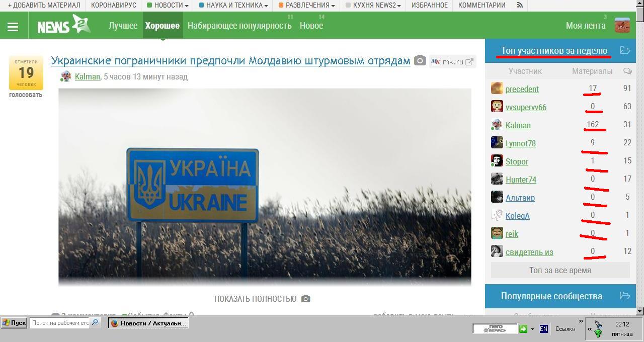Screen dimensions: 644x342
Task: Open precedent's profile link
Action: click(x=522, y=89)
